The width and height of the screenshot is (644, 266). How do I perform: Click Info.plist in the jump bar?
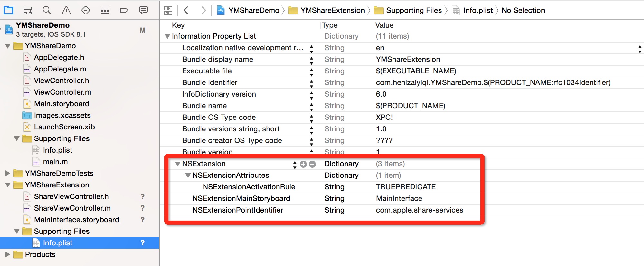[x=472, y=10]
